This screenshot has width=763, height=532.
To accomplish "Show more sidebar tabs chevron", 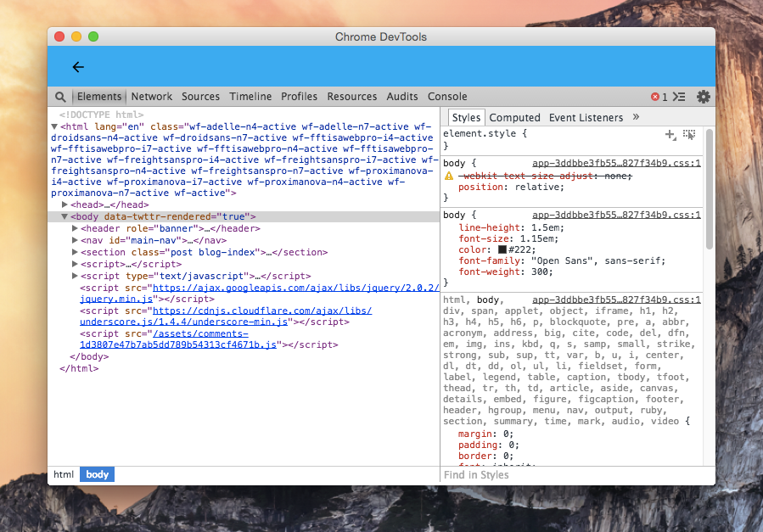I will point(636,117).
